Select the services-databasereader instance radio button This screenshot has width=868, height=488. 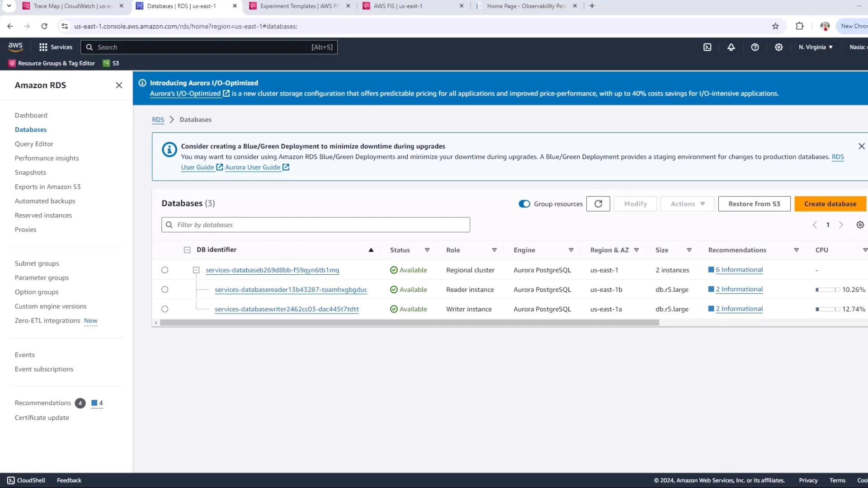tap(165, 290)
